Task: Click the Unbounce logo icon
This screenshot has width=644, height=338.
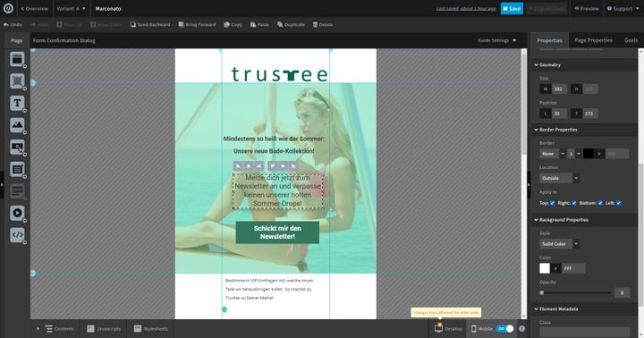Action: [8, 8]
